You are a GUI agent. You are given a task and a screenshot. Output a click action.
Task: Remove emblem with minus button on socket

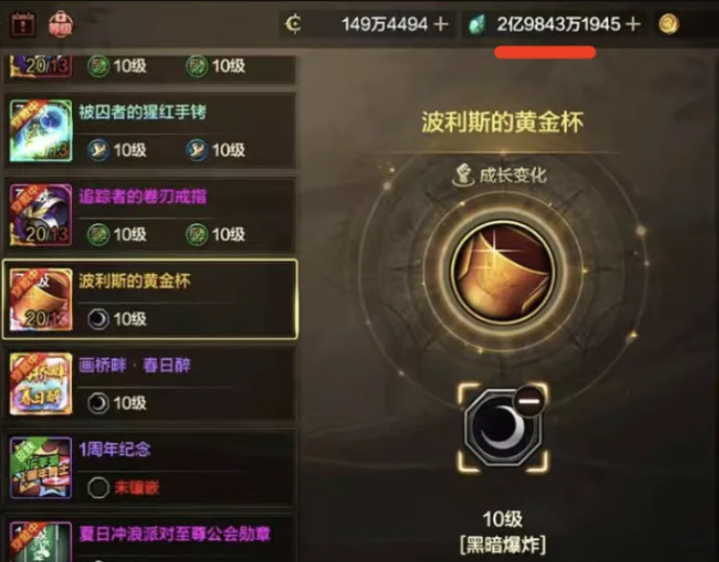pyautogui.click(x=529, y=401)
